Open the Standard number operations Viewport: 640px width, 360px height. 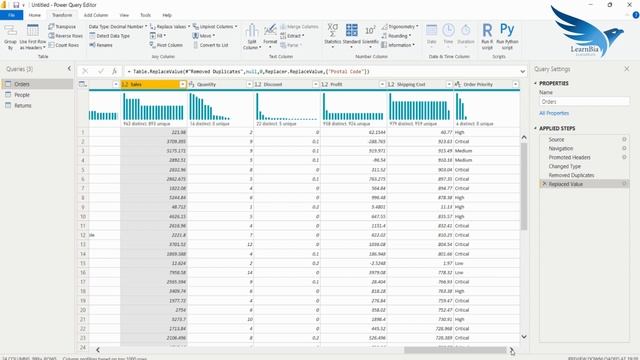(351, 36)
